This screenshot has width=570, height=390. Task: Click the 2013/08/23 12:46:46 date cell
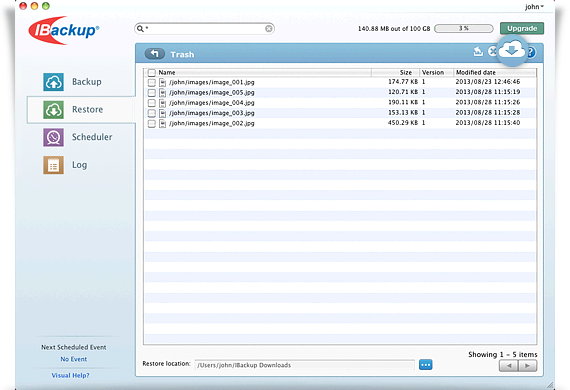(x=488, y=82)
